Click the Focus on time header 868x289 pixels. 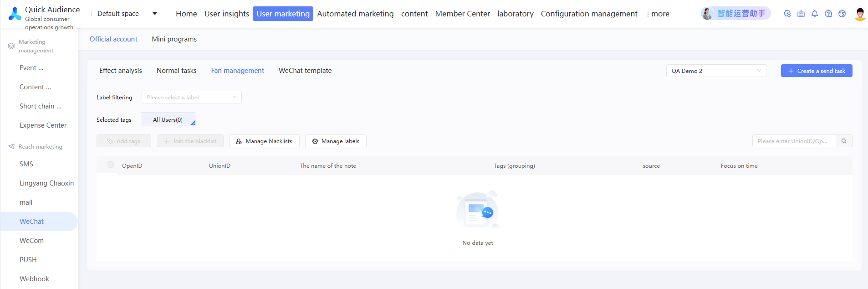[739, 166]
